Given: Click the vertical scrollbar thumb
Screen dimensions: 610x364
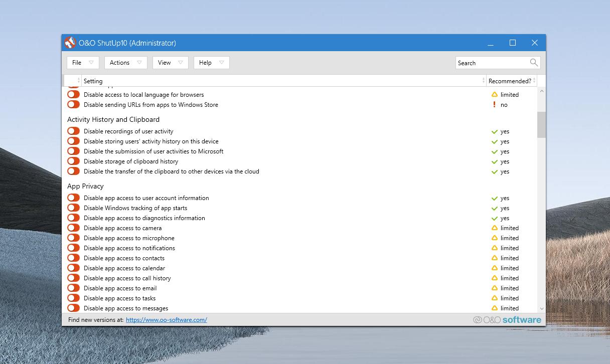Looking at the screenshot, I should coord(541,124).
